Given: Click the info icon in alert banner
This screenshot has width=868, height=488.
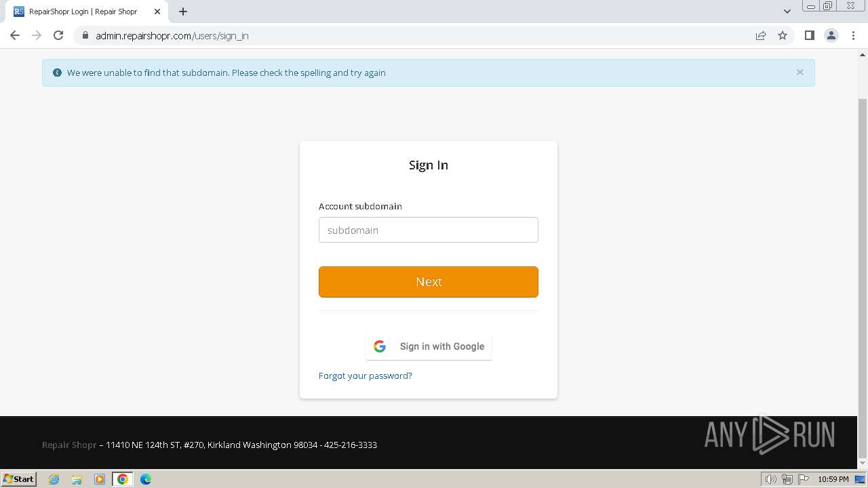Looking at the screenshot, I should 57,73.
